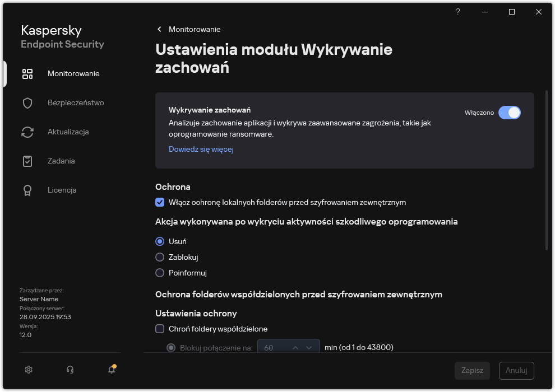
Task: Open Monitorowanie via the grid icon
Action: 27,73
